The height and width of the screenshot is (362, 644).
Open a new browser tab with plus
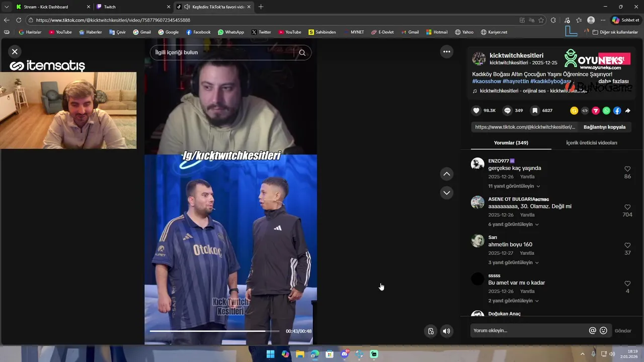click(x=261, y=7)
